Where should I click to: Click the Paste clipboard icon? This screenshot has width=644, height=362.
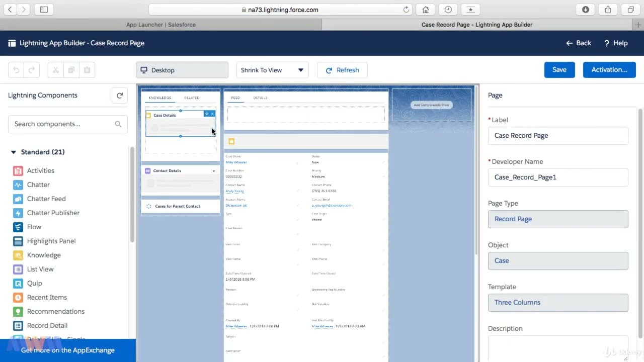(87, 70)
